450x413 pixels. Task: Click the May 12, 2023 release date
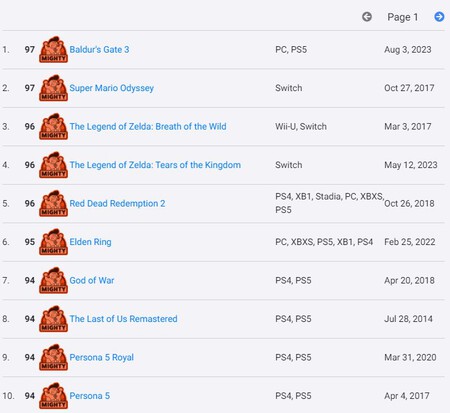[411, 165]
